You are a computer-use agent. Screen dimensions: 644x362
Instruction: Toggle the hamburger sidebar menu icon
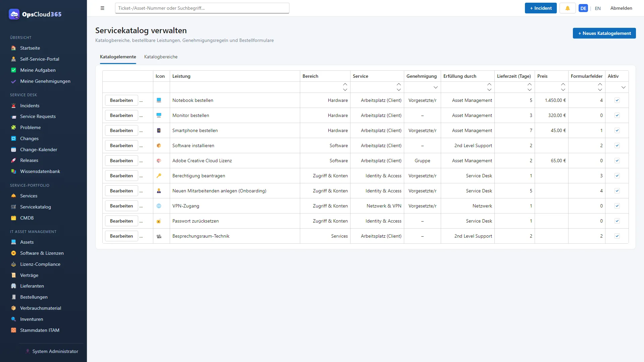pyautogui.click(x=102, y=8)
